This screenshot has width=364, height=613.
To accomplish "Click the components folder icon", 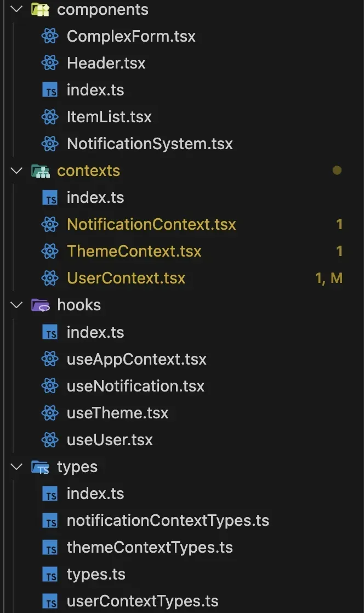I will [x=40, y=10].
